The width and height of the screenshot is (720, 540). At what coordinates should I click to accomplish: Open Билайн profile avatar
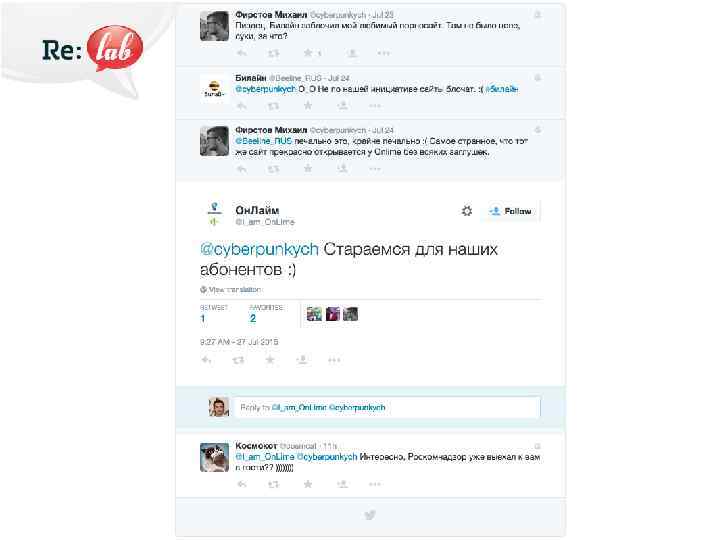point(214,90)
